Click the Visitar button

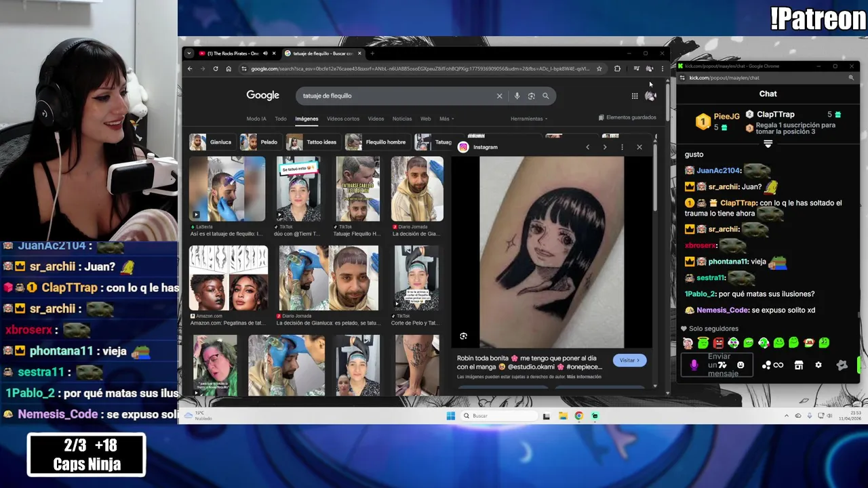coord(629,361)
